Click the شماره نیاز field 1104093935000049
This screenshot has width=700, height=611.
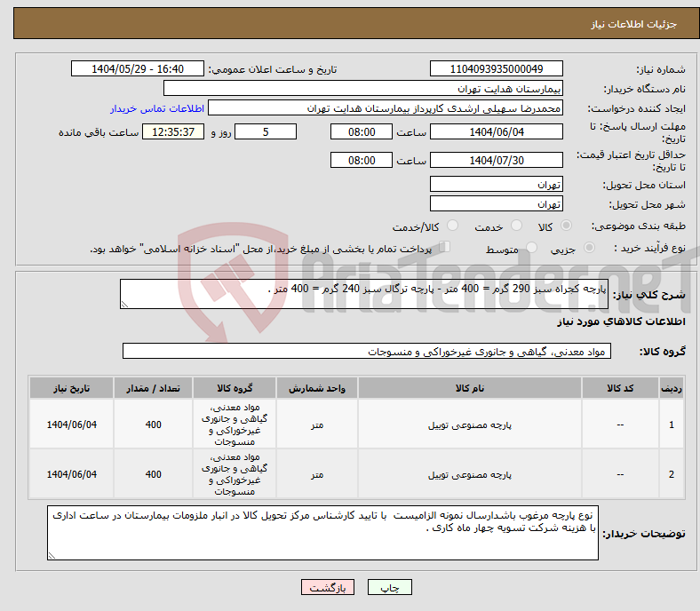click(x=496, y=68)
